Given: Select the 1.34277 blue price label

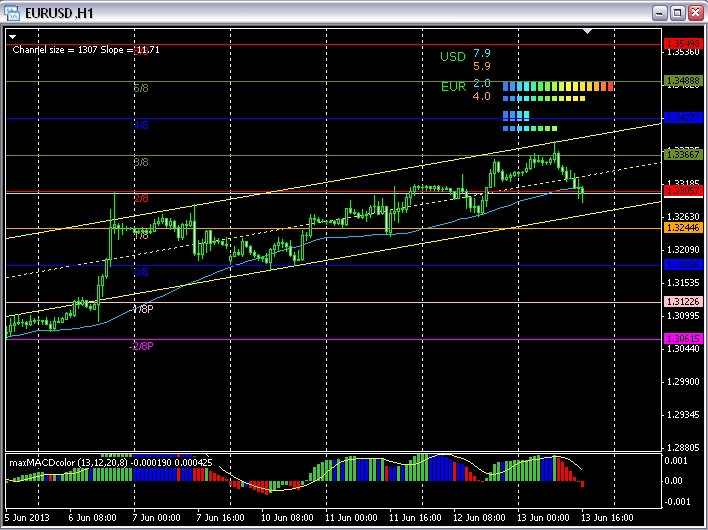Looking at the screenshot, I should point(683,118).
